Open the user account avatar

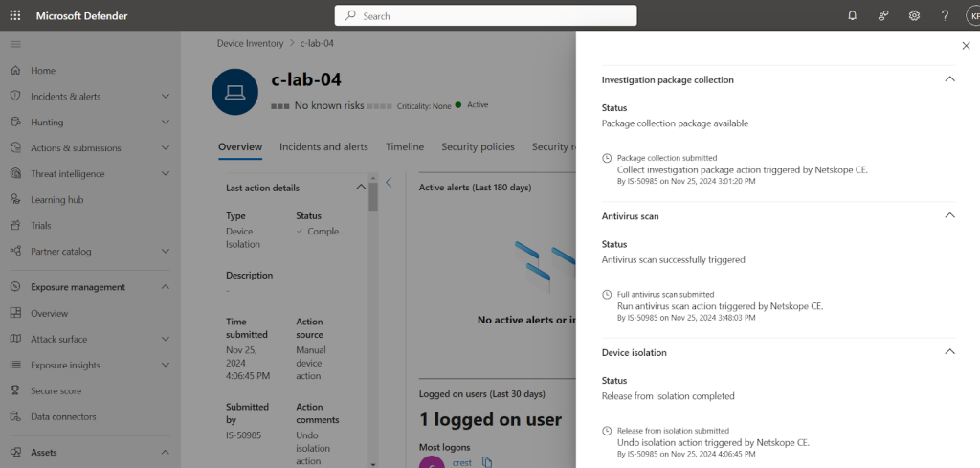coord(973,15)
